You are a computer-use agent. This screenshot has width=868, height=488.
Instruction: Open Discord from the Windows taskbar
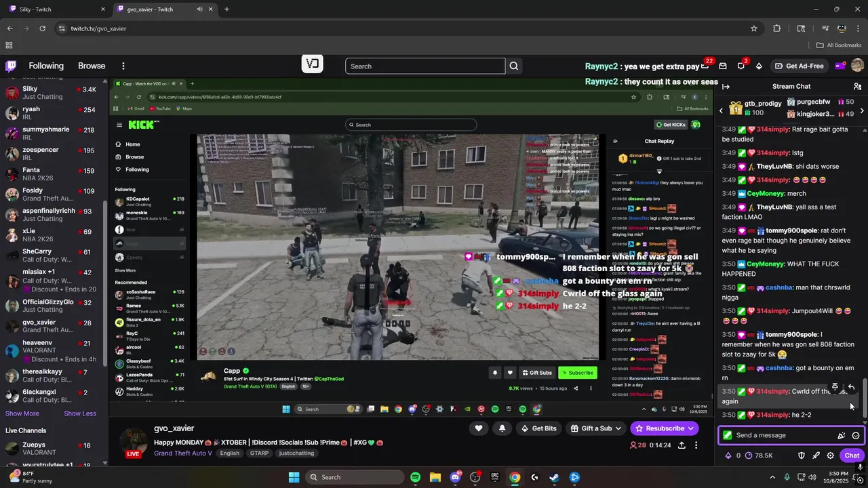point(456,477)
